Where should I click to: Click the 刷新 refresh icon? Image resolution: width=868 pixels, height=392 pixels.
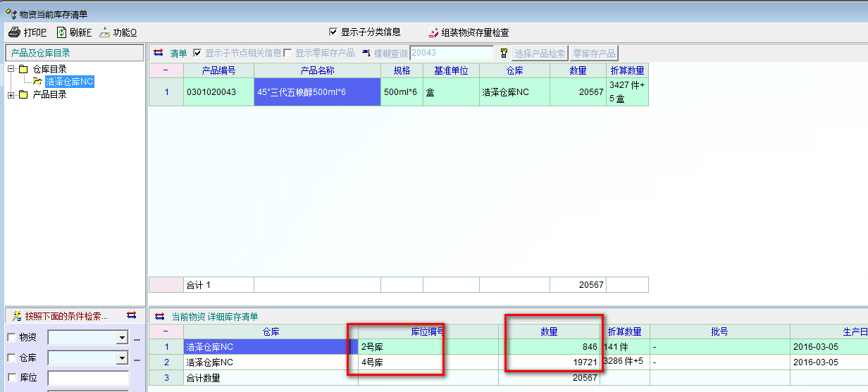coord(61,32)
